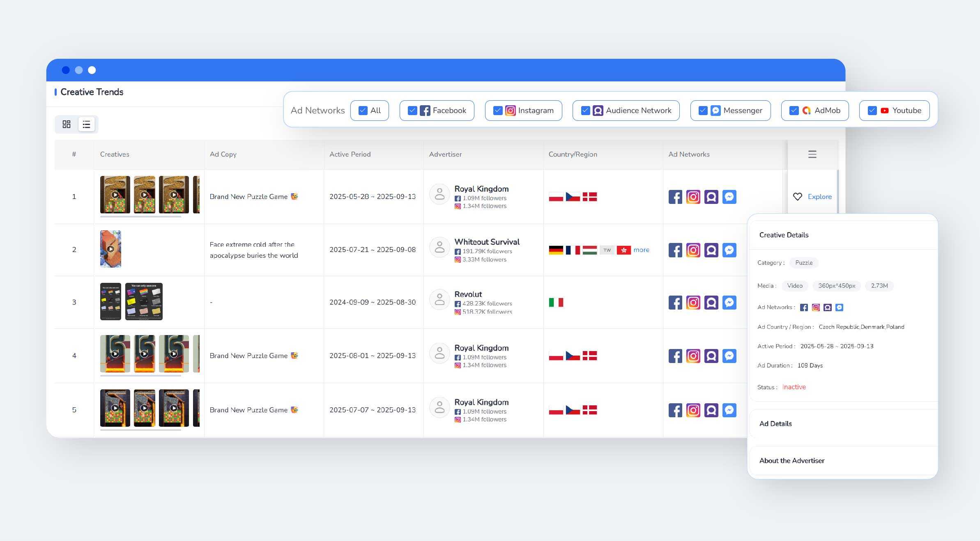The height and width of the screenshot is (541, 980).
Task: Switch to list view layout icon
Action: 86,124
